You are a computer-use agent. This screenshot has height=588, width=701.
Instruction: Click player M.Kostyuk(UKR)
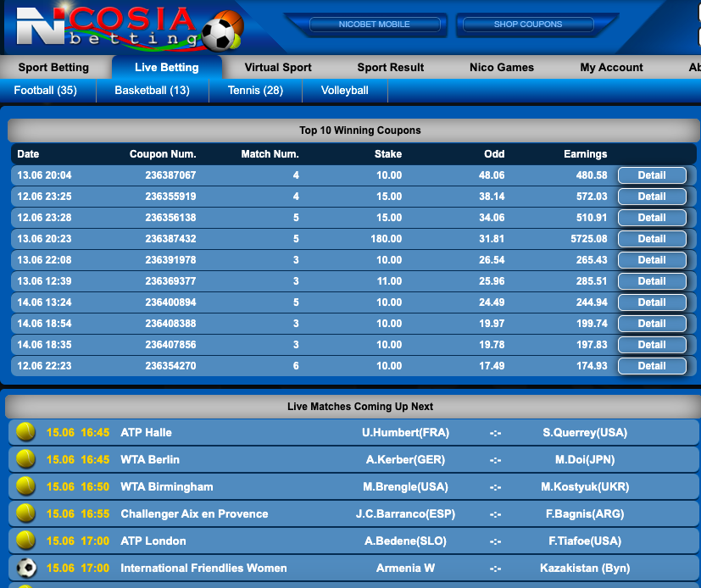(585, 486)
